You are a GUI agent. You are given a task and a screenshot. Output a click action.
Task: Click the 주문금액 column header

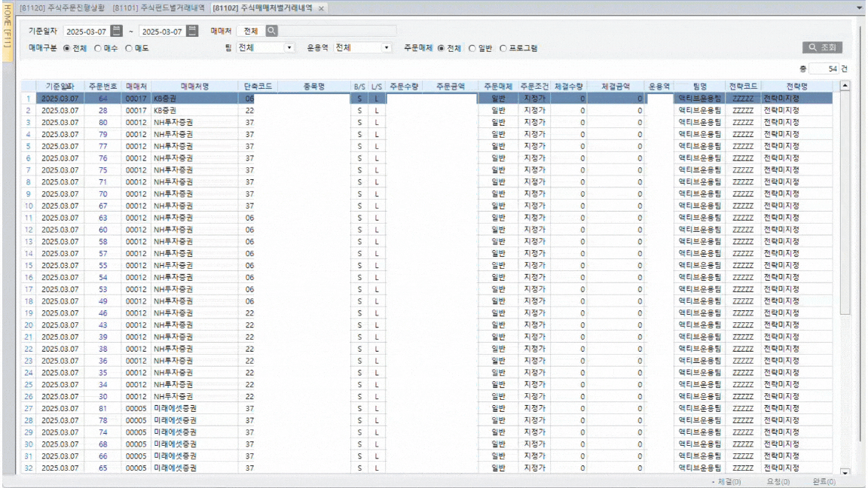450,87
